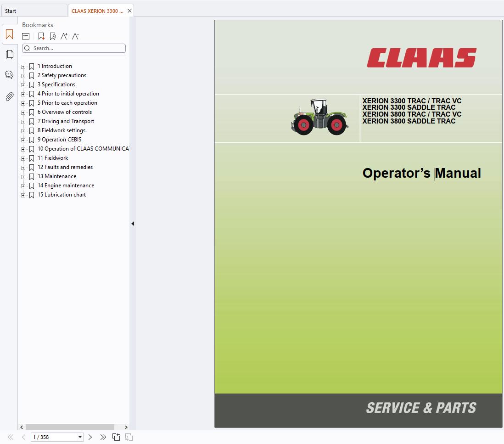
Task: Click the Operator's Manual title text
Action: pos(421,173)
